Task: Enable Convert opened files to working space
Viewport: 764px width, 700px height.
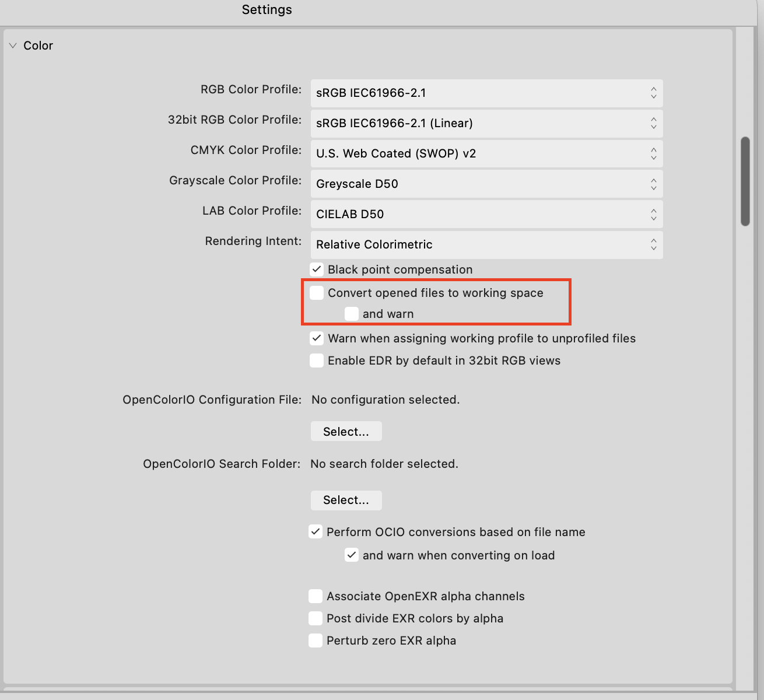Action: [316, 293]
